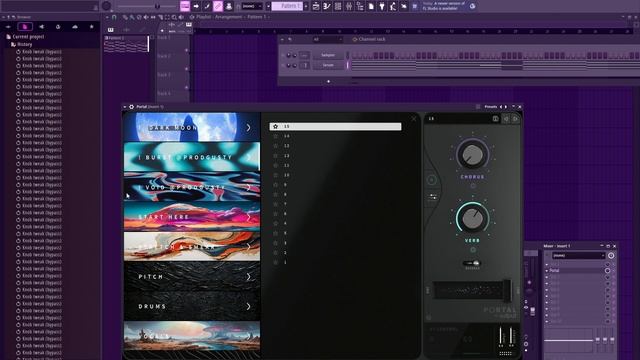Go to previous preset in Portal header

506,119
